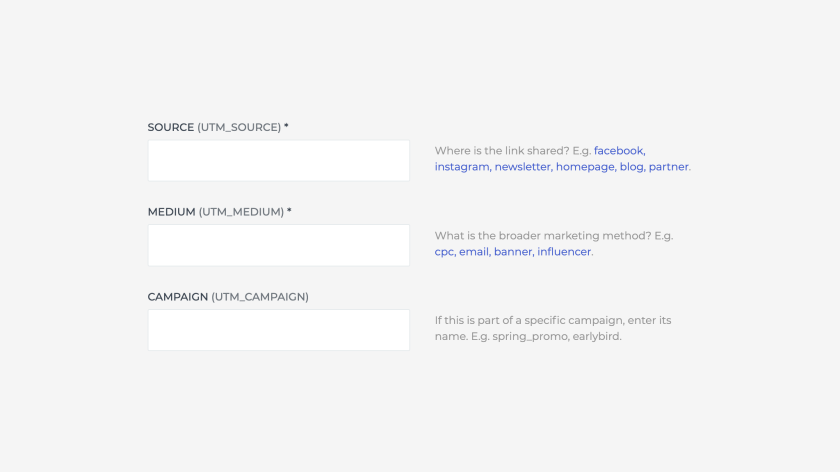The height and width of the screenshot is (472, 840).
Task: Click the 'email' medium example link
Action: tap(473, 252)
